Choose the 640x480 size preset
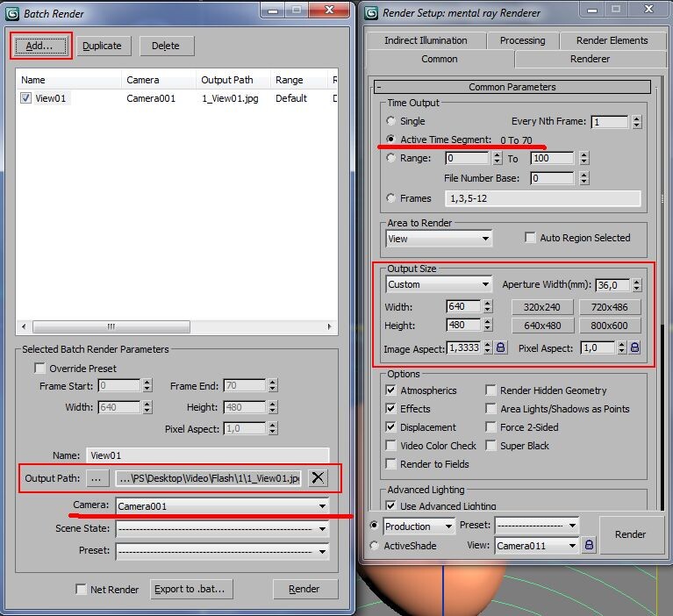 pos(542,326)
